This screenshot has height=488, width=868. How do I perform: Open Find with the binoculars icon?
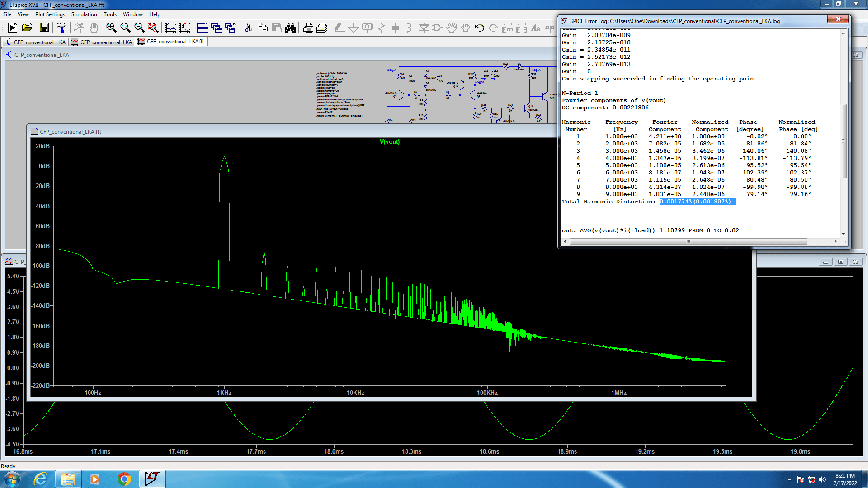point(290,28)
